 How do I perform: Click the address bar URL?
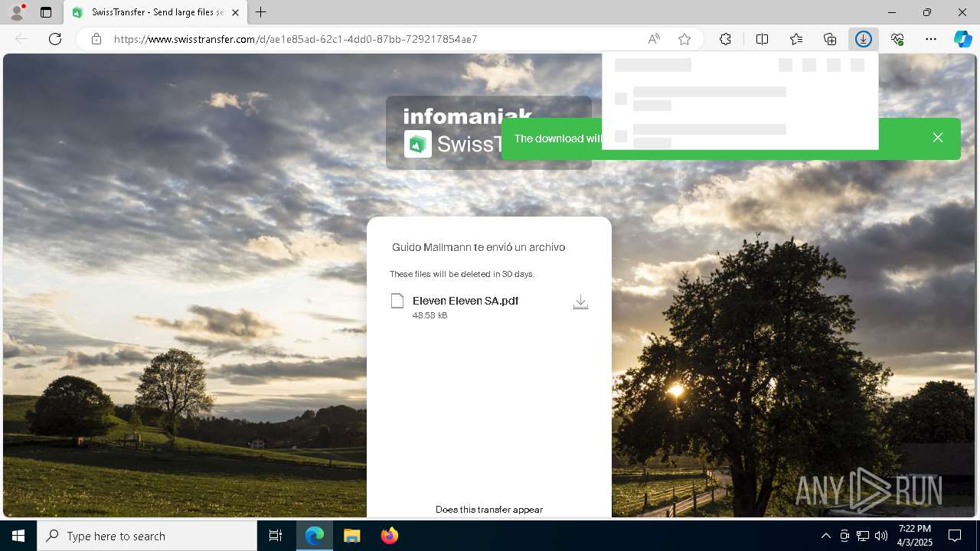click(x=296, y=39)
